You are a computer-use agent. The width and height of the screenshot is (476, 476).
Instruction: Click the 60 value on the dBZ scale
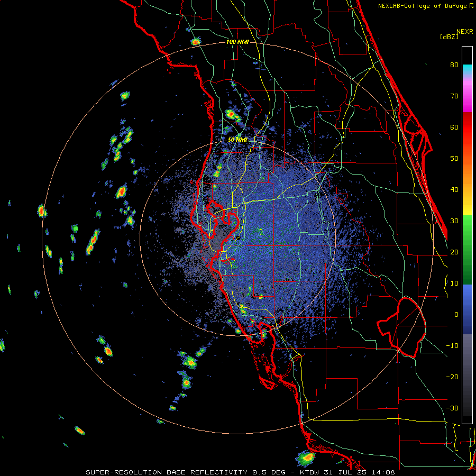(454, 127)
